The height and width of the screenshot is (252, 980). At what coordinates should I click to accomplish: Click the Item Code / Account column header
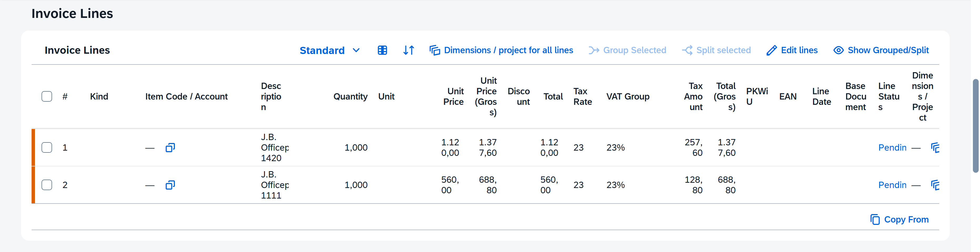(186, 96)
